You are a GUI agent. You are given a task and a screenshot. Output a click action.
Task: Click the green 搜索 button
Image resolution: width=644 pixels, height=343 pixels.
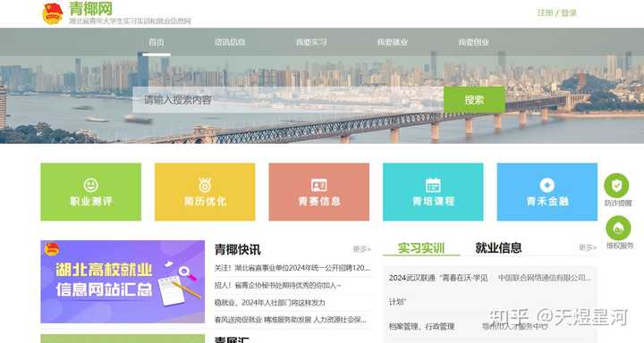point(474,100)
